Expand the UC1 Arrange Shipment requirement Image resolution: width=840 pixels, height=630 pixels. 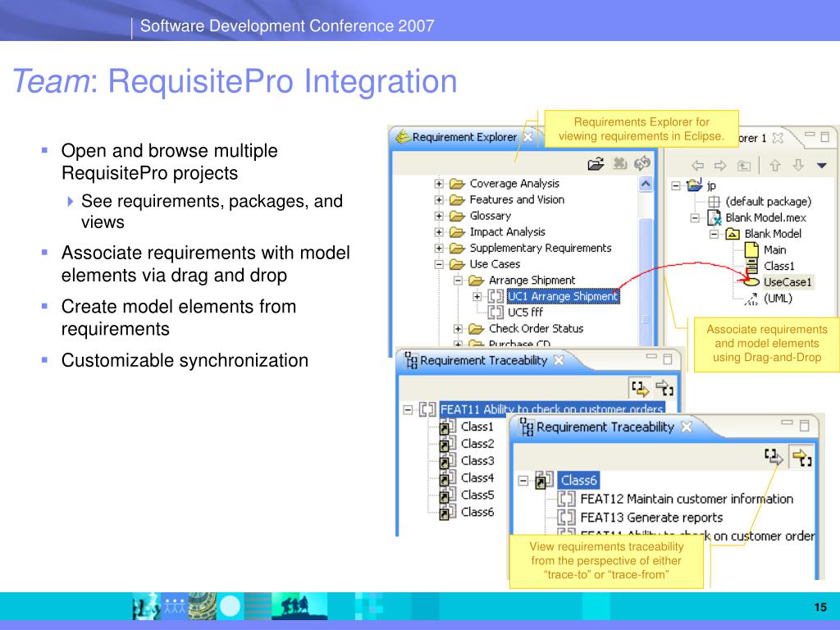pyautogui.click(x=477, y=296)
